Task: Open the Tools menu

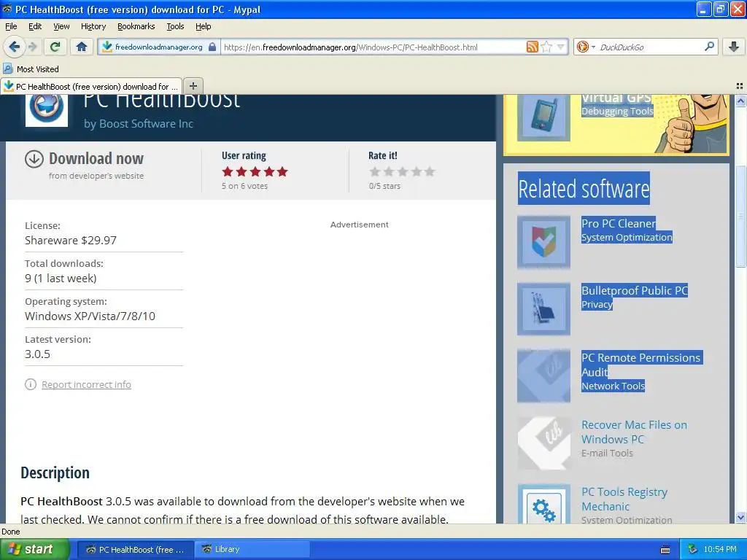Action: (x=175, y=26)
